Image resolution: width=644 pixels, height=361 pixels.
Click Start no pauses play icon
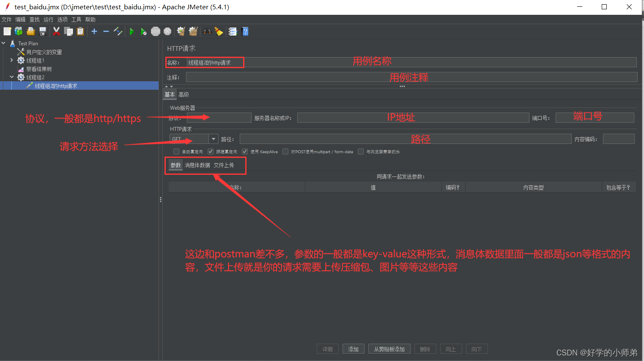144,31
